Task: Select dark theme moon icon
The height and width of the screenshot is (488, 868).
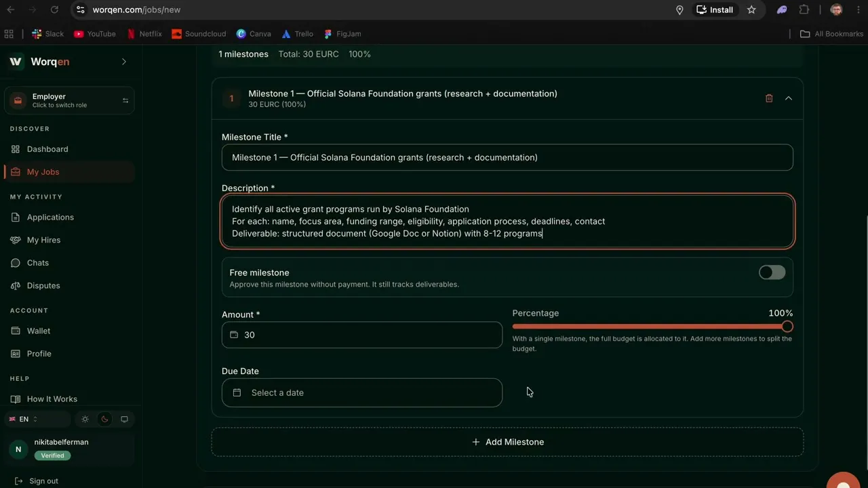Action: point(104,420)
